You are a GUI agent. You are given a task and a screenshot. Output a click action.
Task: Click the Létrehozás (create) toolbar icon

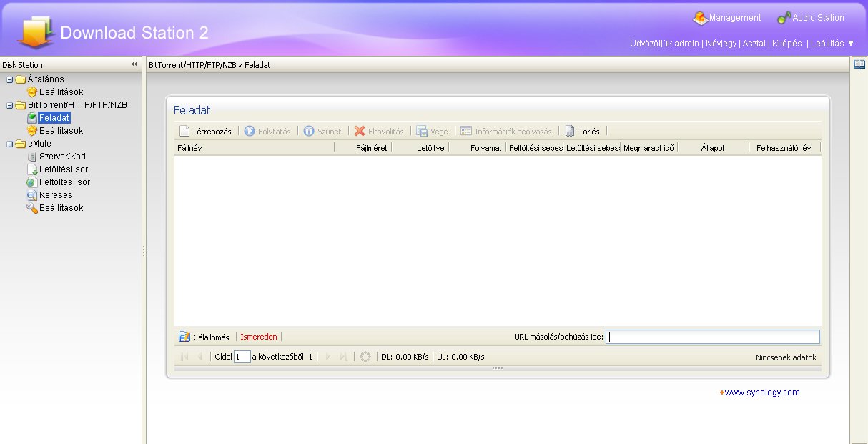click(x=184, y=132)
